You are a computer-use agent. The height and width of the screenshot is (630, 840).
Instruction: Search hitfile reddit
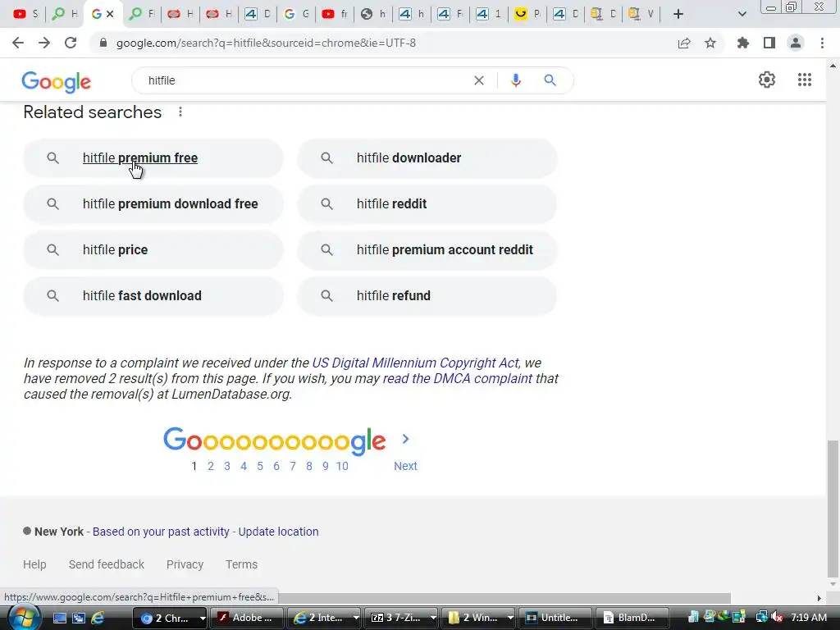[x=427, y=204]
